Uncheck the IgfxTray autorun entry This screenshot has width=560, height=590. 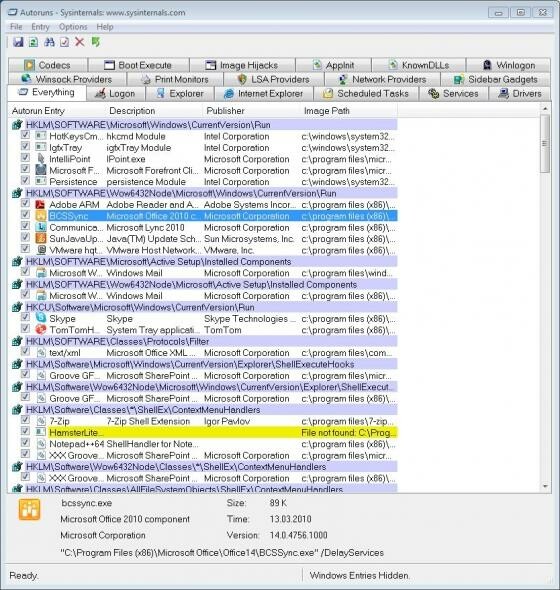pos(25,146)
